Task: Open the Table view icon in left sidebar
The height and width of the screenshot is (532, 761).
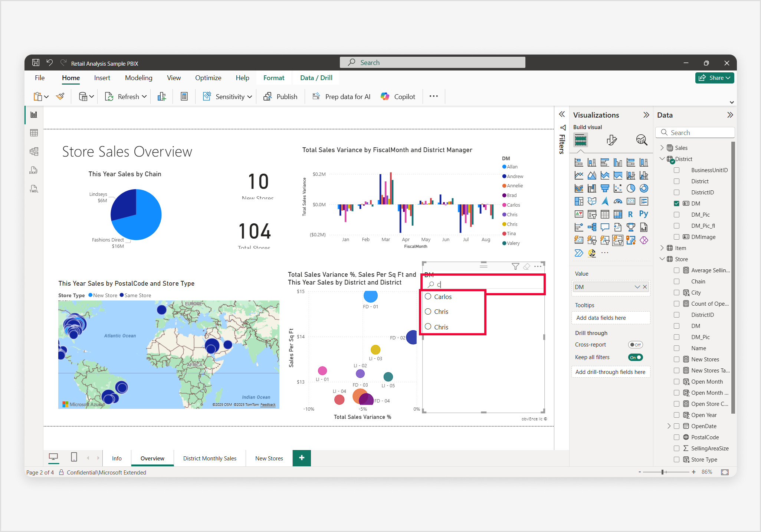Action: coord(34,133)
